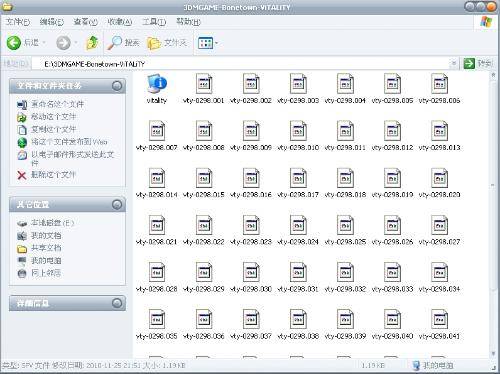Select file icon vty-0298.004
500x374 pixels.
pos(345,83)
